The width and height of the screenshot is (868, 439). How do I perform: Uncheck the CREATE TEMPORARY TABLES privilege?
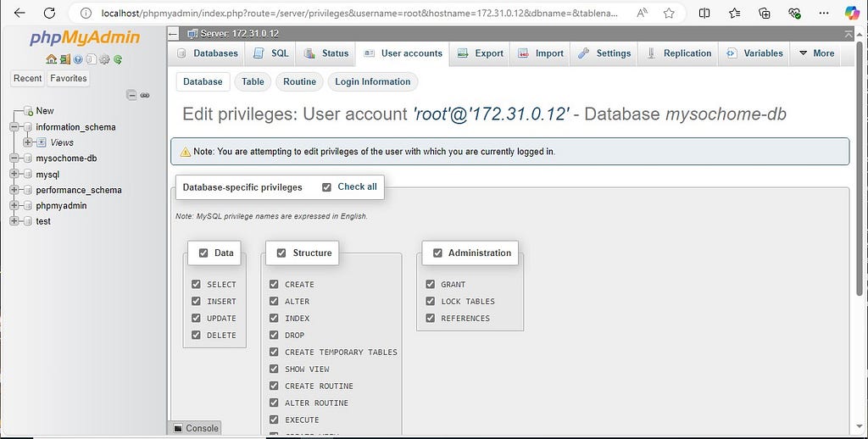(274, 352)
